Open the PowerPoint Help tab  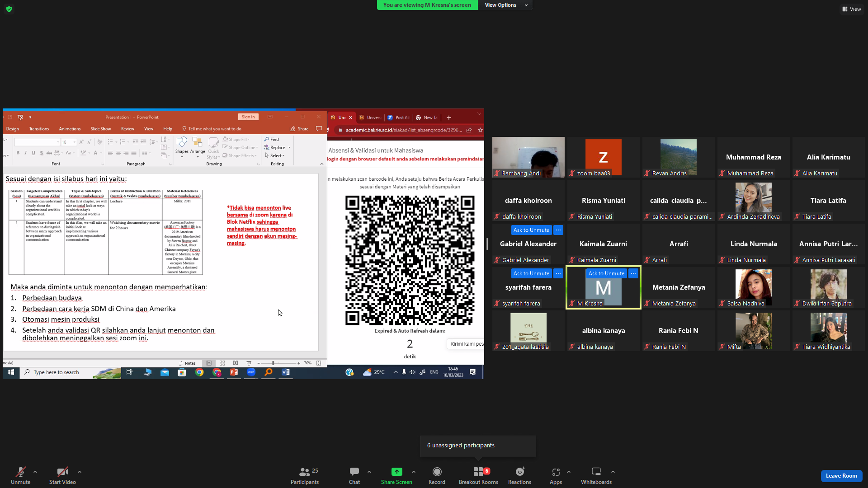coord(168,129)
